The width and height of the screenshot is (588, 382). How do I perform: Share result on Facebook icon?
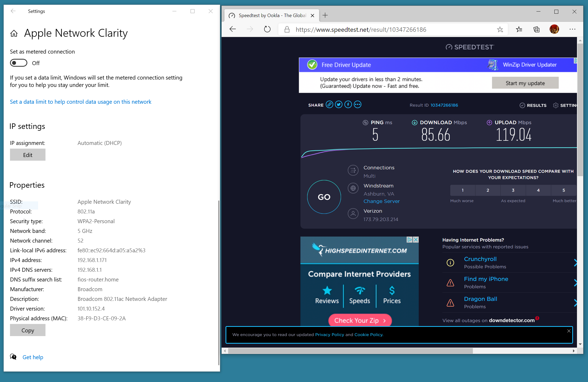[348, 104]
